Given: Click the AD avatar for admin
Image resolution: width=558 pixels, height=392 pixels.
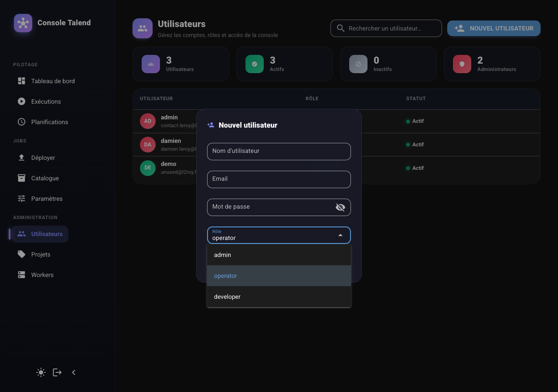Looking at the screenshot, I should point(148,121).
